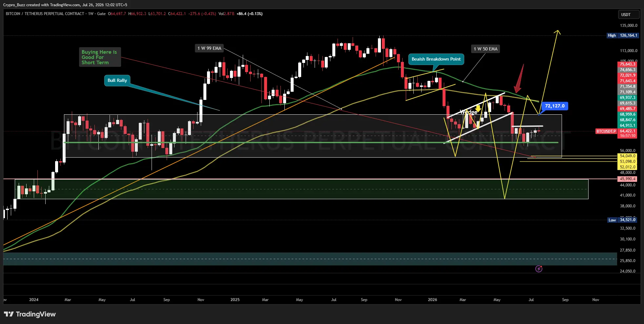Click the 75,643.3 price label

point(627,64)
